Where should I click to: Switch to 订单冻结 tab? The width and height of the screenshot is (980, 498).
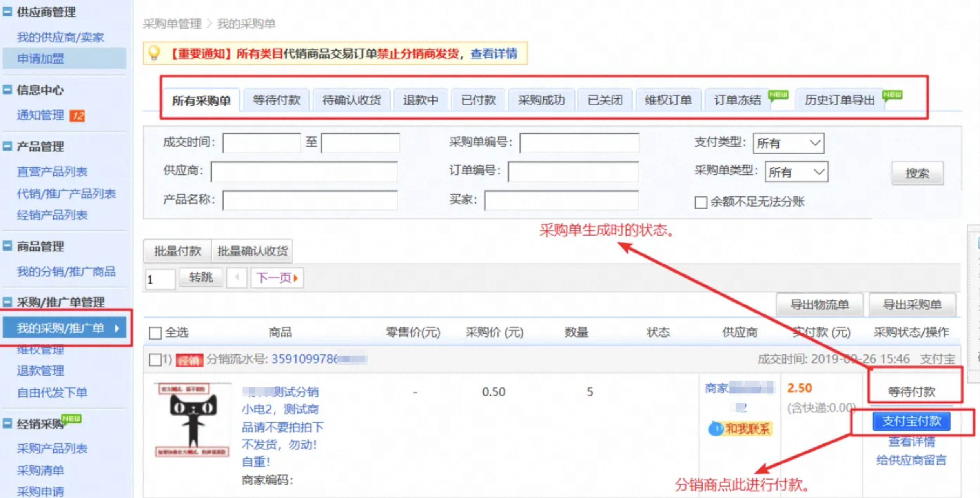point(737,100)
